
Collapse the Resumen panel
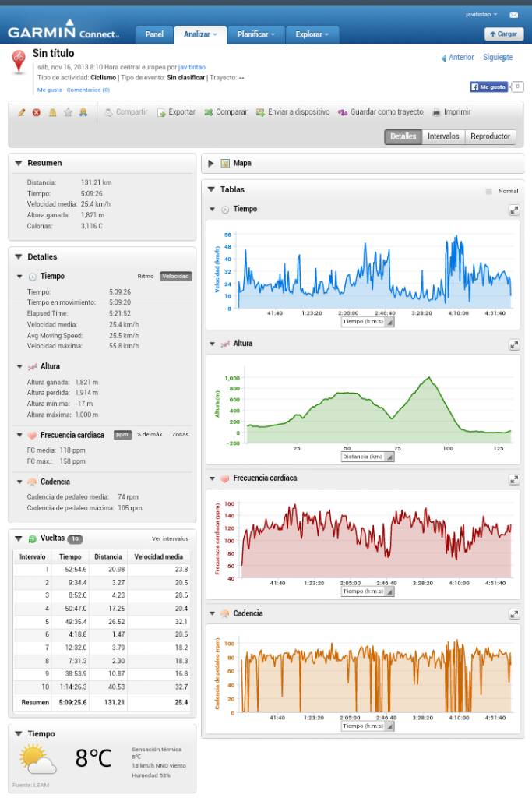click(19, 164)
